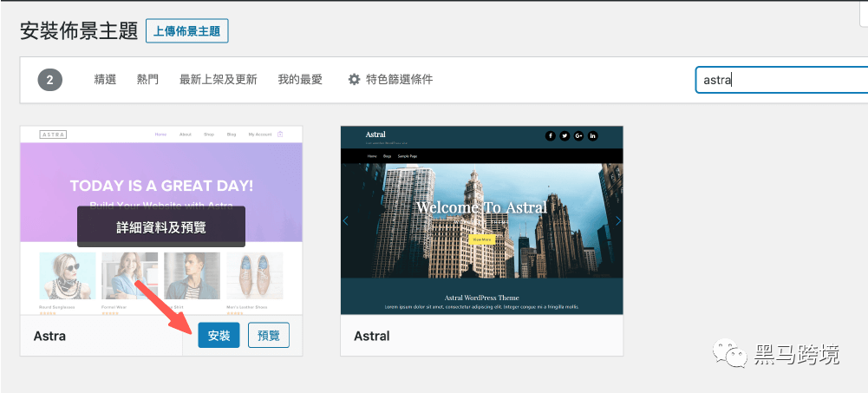The width and height of the screenshot is (868, 393).
Task: Click the Astral theme screenshot thumbnail
Action: [481, 220]
